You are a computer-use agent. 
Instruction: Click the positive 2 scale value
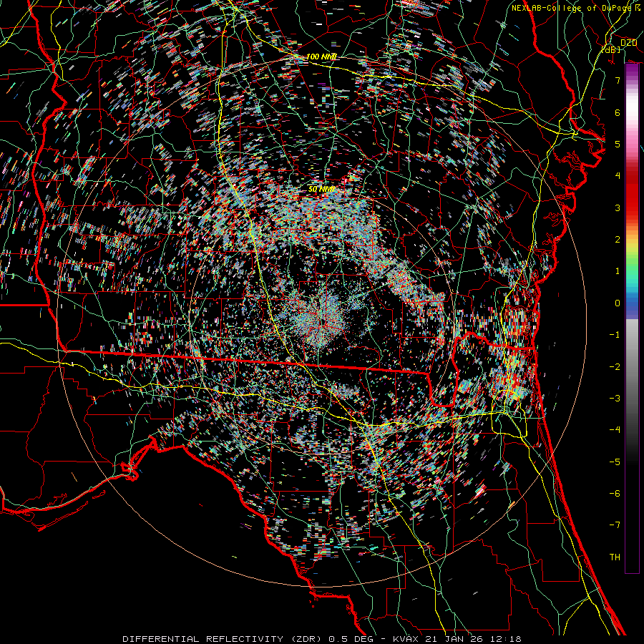point(618,240)
